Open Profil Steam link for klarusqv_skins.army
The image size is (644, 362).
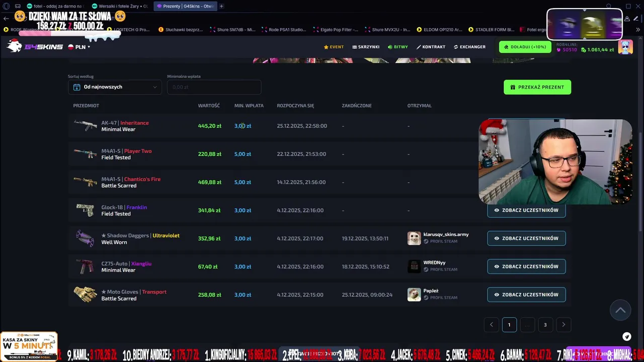[441, 241]
